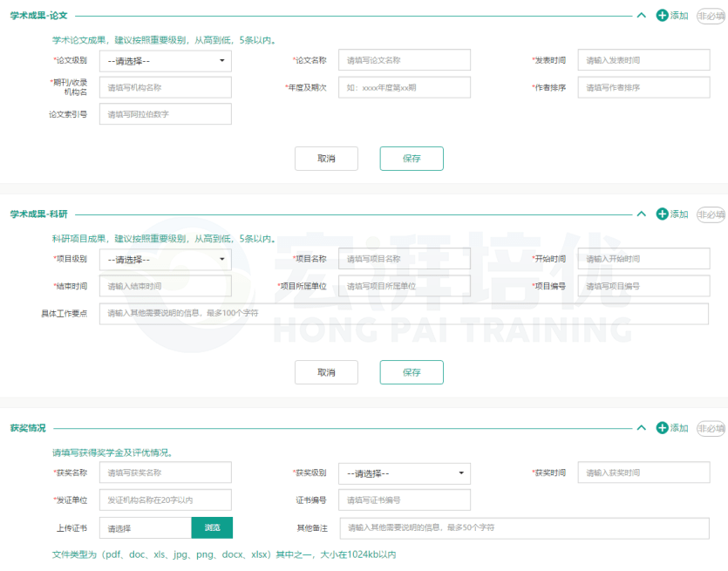Click the green plus 添加 icon in 学术成果-论文
Viewport: 728px width, 571px height.
click(662, 16)
